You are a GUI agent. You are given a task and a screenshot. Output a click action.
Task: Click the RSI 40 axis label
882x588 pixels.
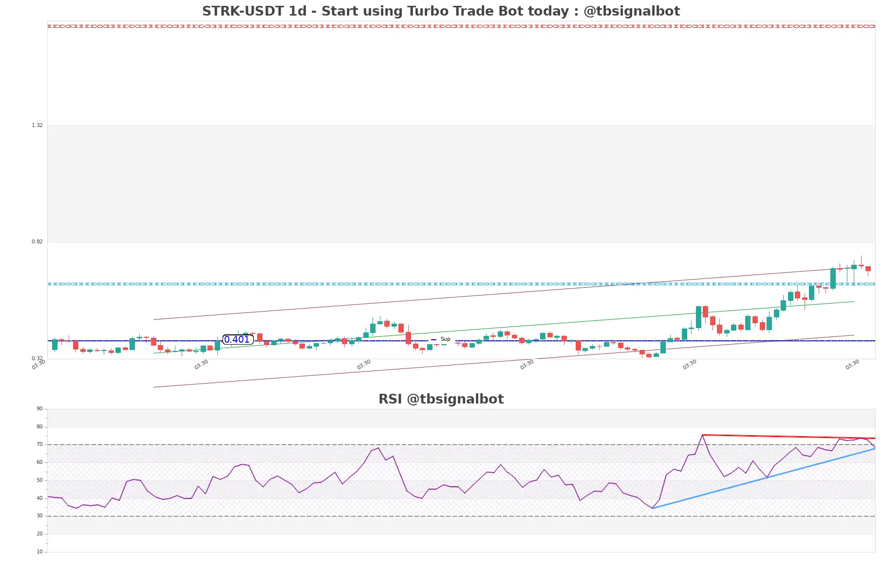click(x=39, y=498)
